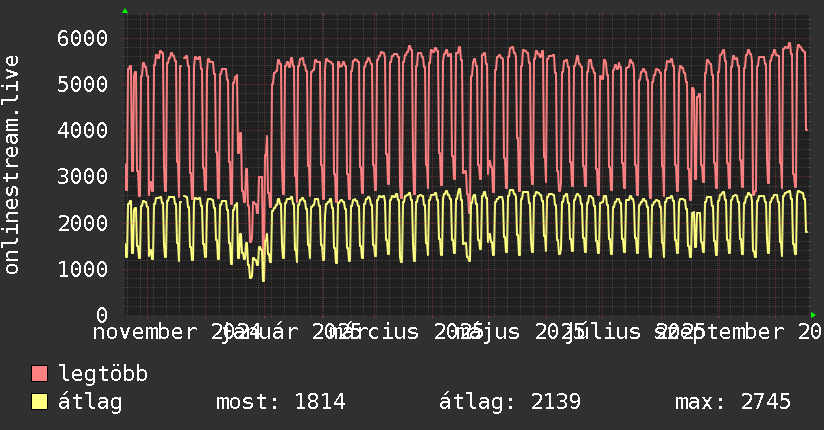Click the red legtöbb legend swatch

point(39,373)
